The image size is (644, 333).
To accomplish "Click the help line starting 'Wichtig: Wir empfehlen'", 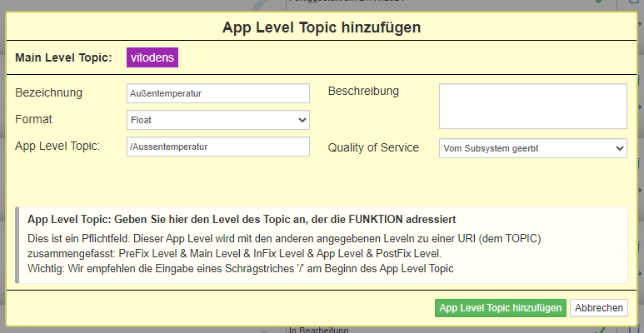I will coord(241,269).
